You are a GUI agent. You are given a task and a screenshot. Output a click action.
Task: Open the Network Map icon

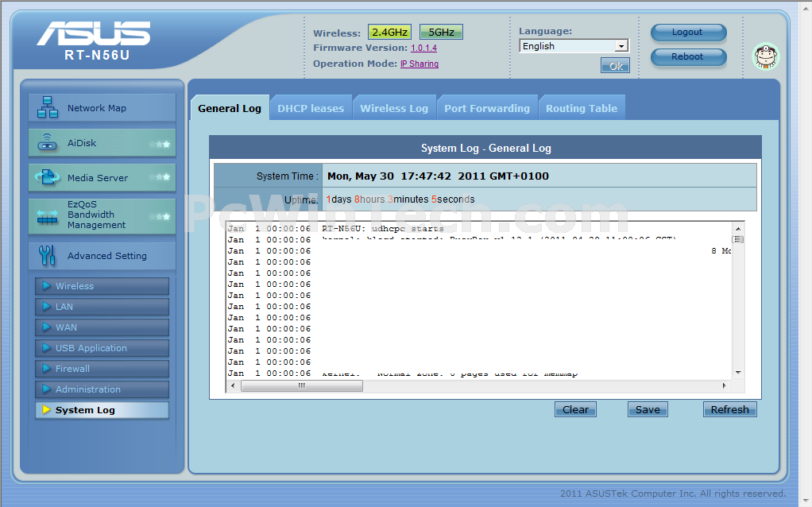tap(47, 107)
